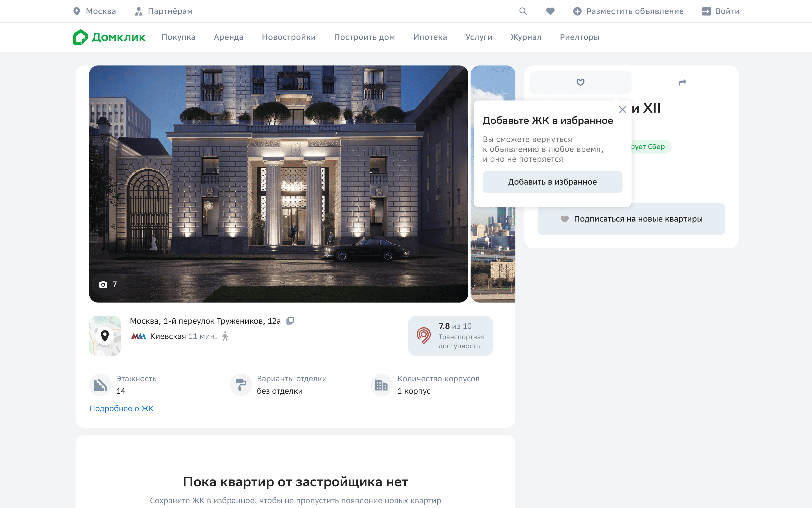Copy the address with the copy icon
This screenshot has height=508, width=812.
coord(290,321)
